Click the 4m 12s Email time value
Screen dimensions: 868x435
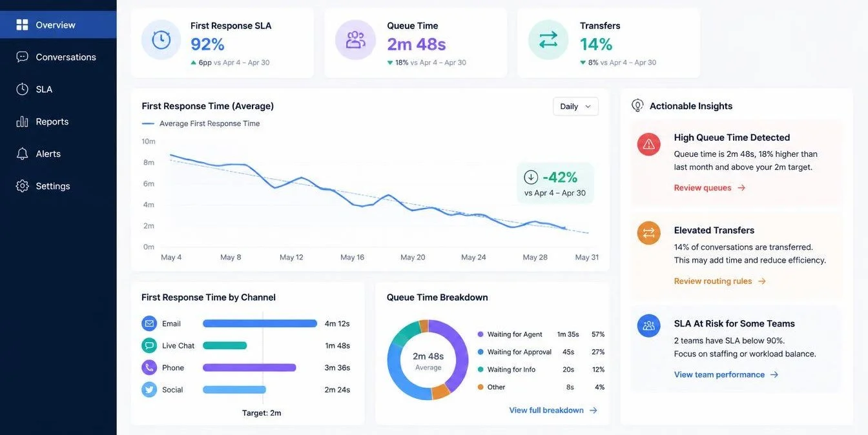[337, 323]
